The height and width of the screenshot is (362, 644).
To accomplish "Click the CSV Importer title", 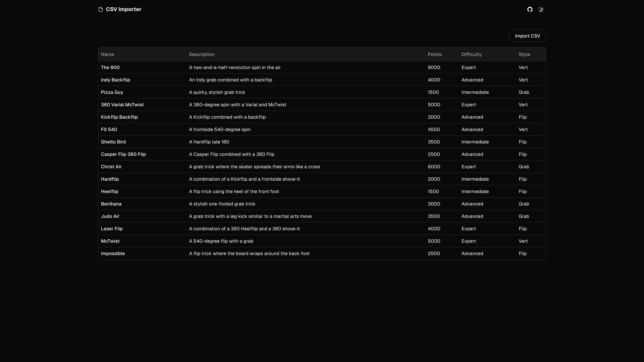I will pos(123,9).
